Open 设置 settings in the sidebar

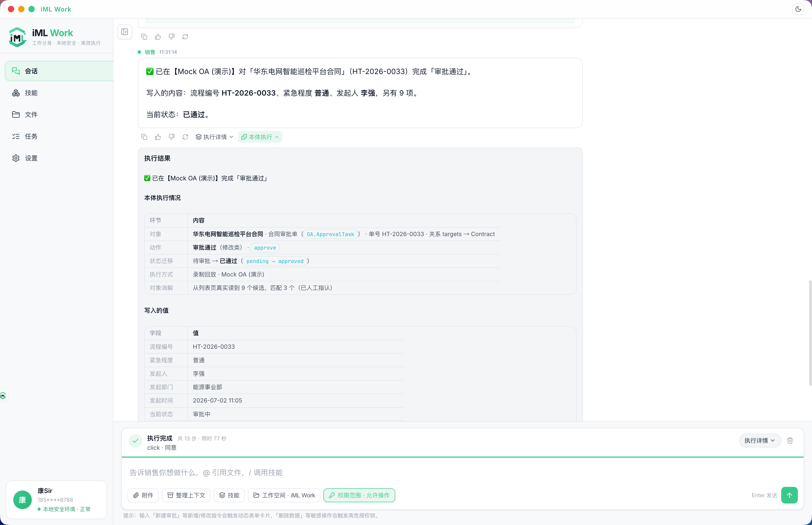coord(59,158)
